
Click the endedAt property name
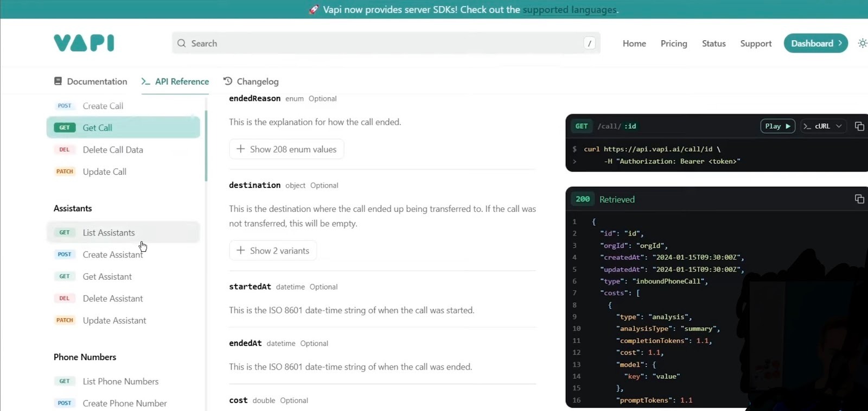pyautogui.click(x=245, y=343)
